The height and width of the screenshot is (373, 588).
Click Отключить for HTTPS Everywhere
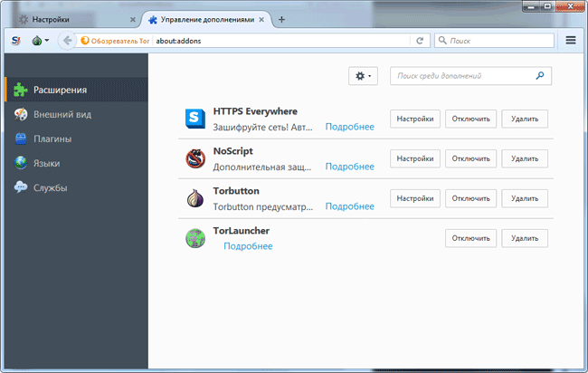470,119
